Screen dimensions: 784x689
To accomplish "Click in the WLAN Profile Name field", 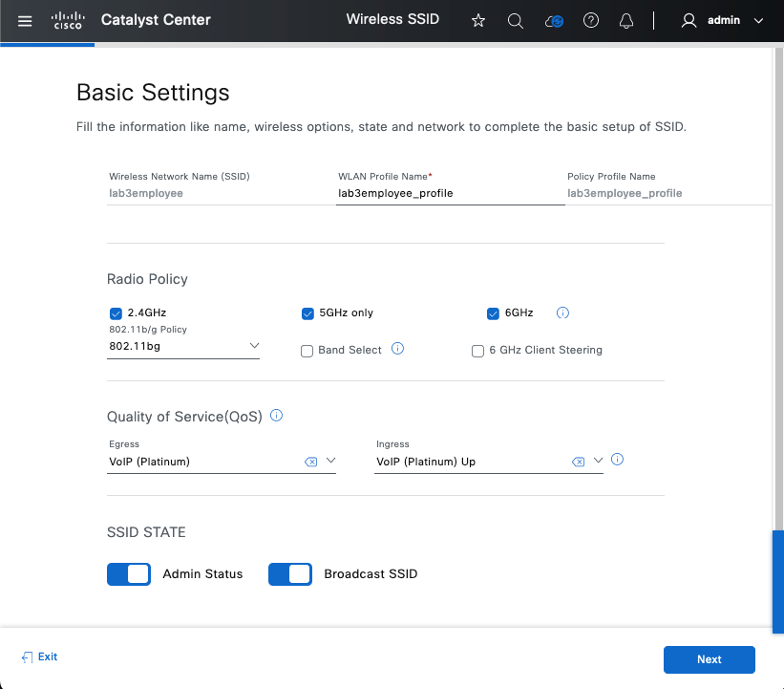I will pyautogui.click(x=449, y=193).
